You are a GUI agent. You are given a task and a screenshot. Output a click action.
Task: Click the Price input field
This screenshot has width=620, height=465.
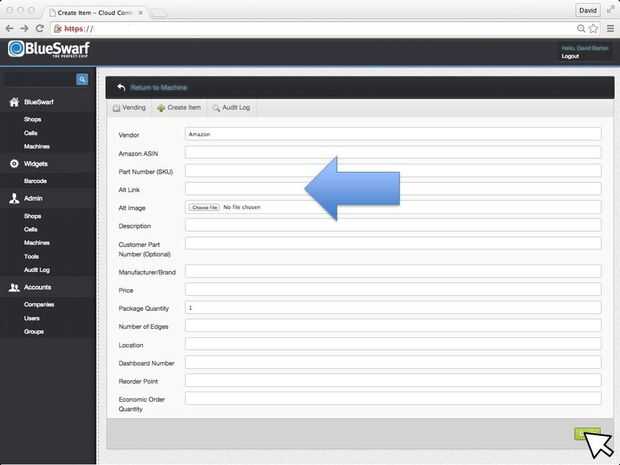pyautogui.click(x=393, y=289)
